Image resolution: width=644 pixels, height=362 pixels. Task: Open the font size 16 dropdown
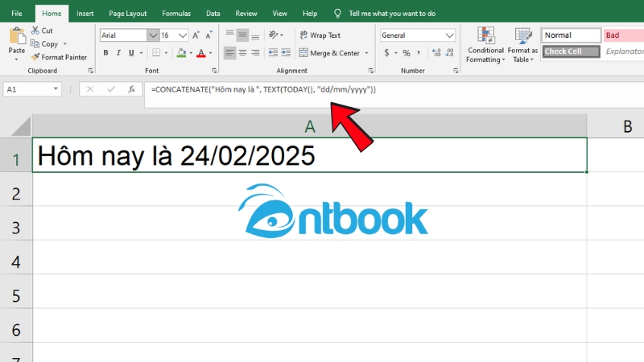[x=183, y=35]
